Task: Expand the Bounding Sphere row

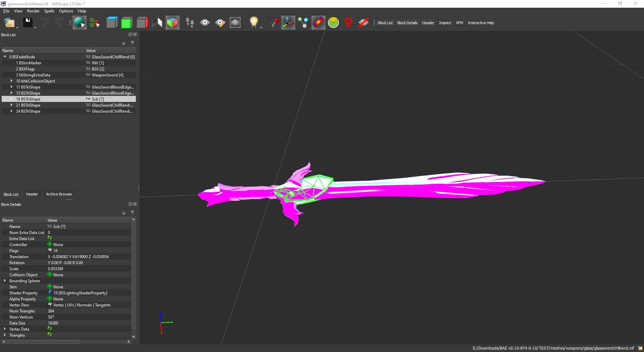Action: point(5,281)
